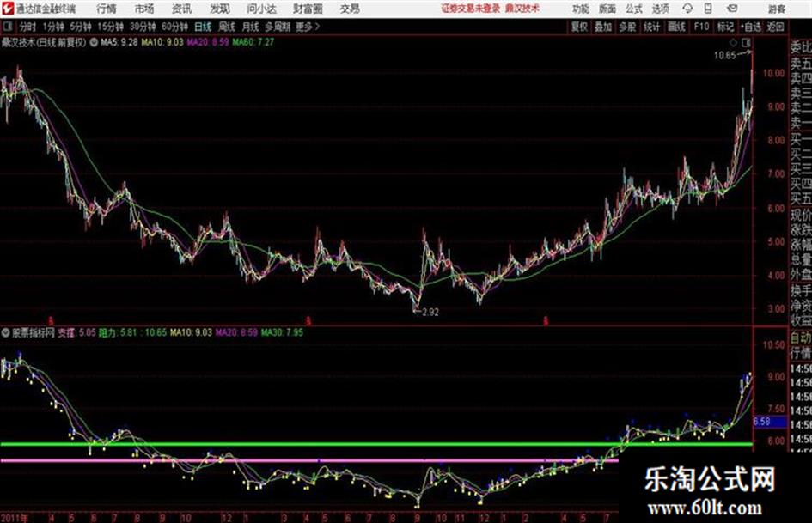Switch to the 15分钟 period tab
The image size is (812, 523).
[x=110, y=27]
